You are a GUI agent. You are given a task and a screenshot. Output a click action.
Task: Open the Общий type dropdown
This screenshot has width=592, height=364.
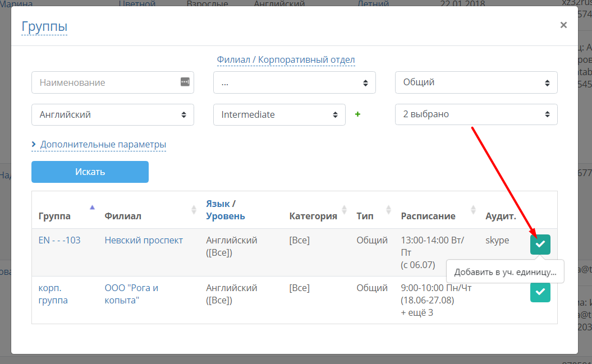click(x=476, y=82)
